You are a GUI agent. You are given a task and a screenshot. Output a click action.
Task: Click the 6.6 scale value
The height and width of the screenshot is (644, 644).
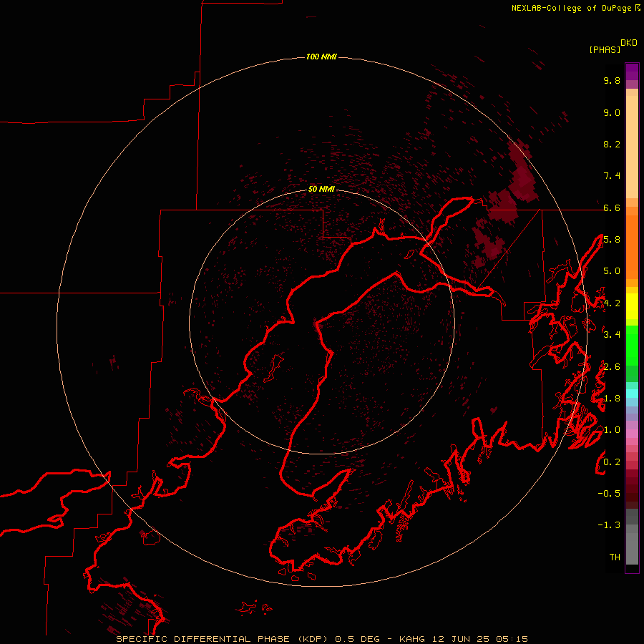tap(612, 208)
